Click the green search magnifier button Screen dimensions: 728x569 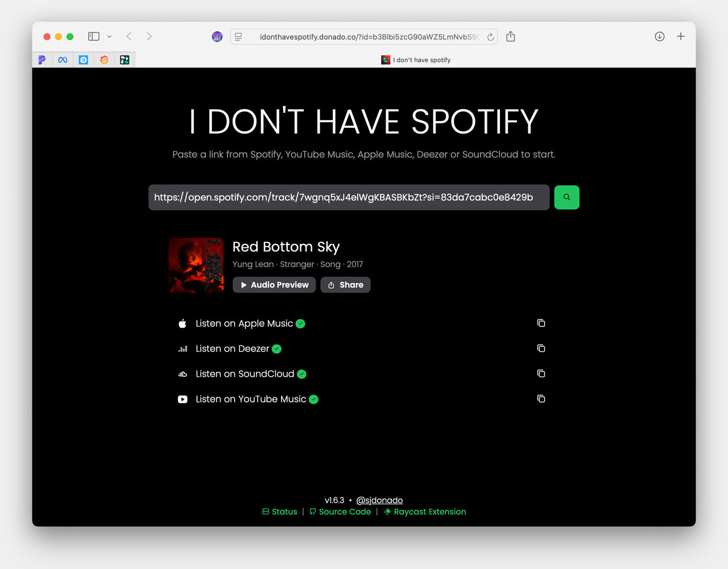point(566,197)
